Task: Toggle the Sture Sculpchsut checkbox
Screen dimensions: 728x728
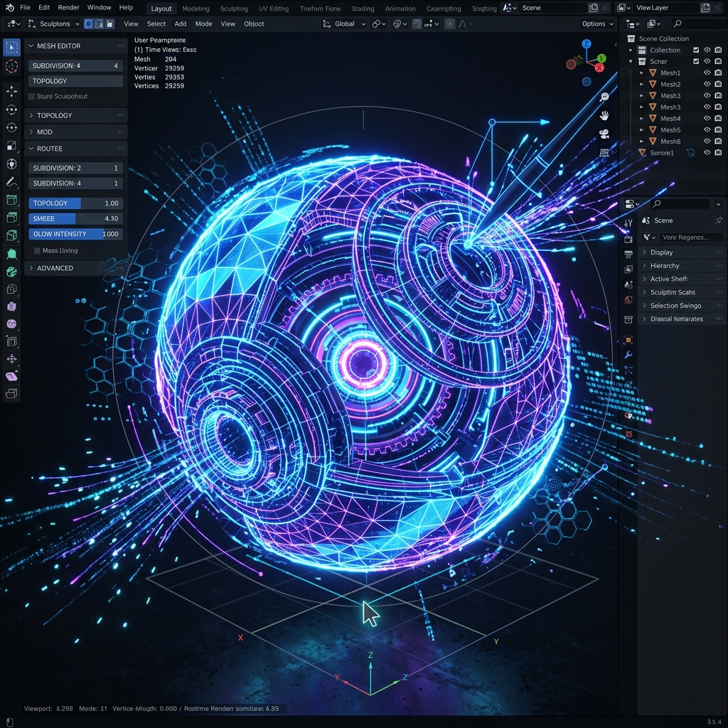Action: pyautogui.click(x=31, y=97)
